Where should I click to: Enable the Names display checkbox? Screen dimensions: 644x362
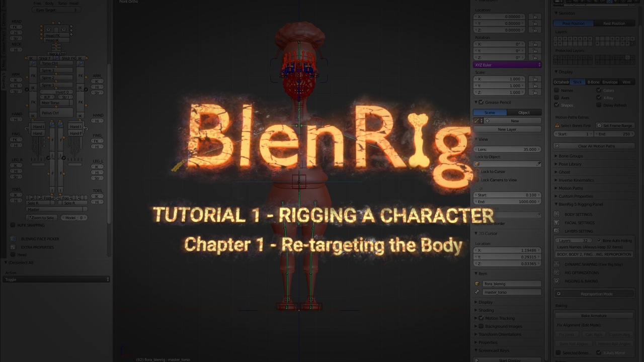point(556,90)
